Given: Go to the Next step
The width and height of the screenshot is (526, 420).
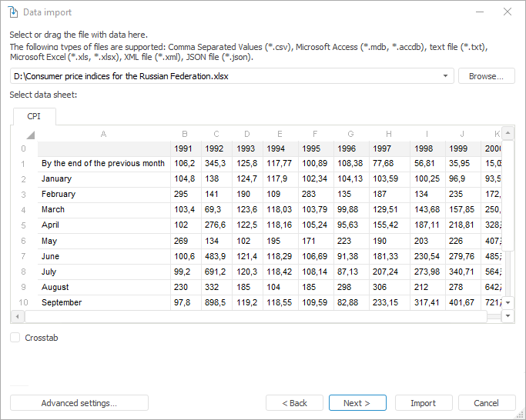Looking at the screenshot, I should click(357, 403).
